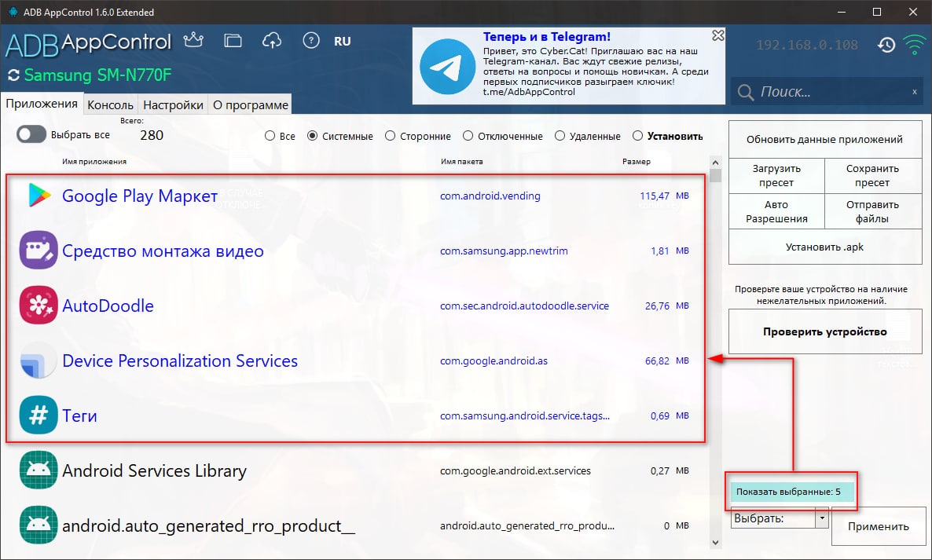
Task: Click Отправить файлы button
Action: coord(872,211)
